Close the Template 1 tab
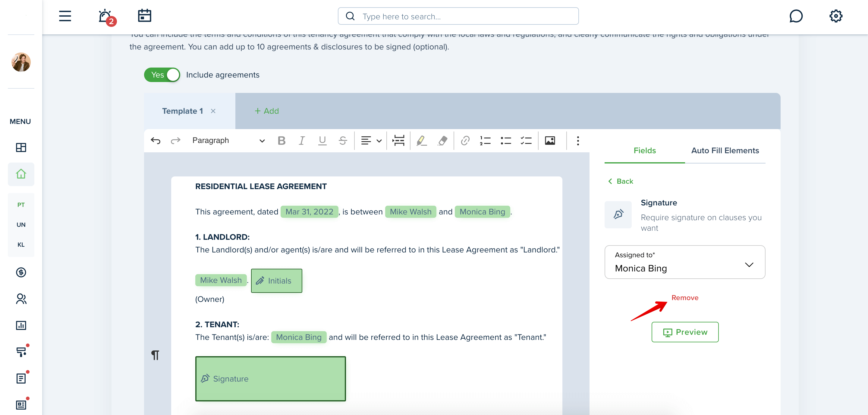The image size is (868, 415). [213, 111]
